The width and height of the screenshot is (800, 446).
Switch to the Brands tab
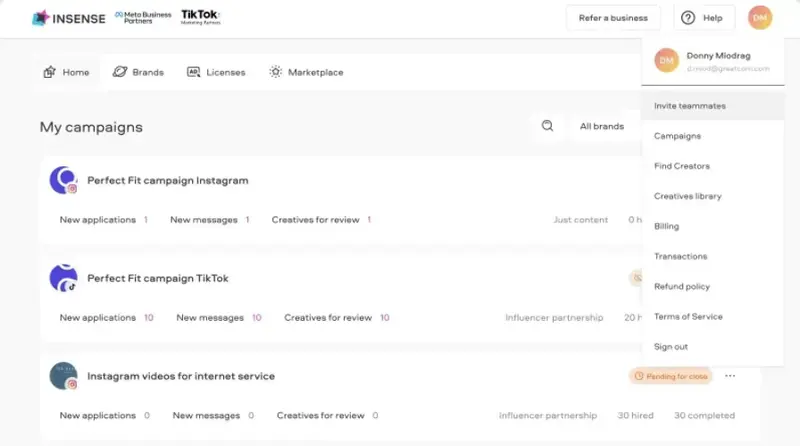click(138, 72)
